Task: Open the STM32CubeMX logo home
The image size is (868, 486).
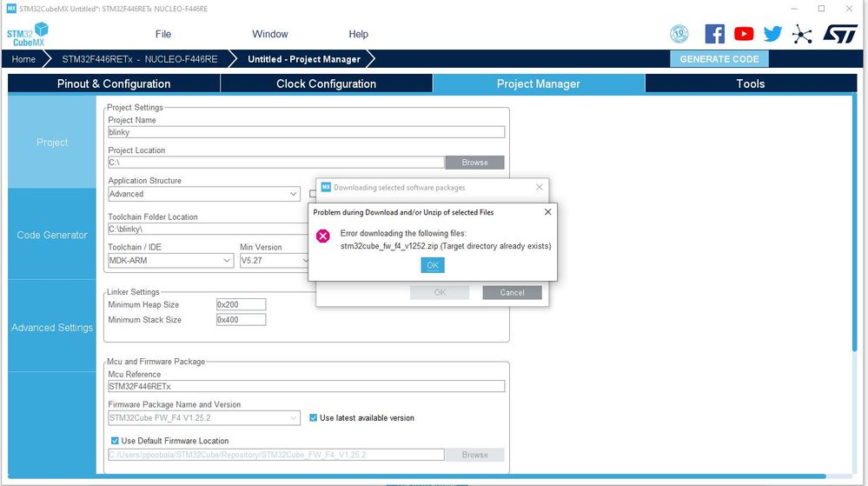Action: (28, 35)
